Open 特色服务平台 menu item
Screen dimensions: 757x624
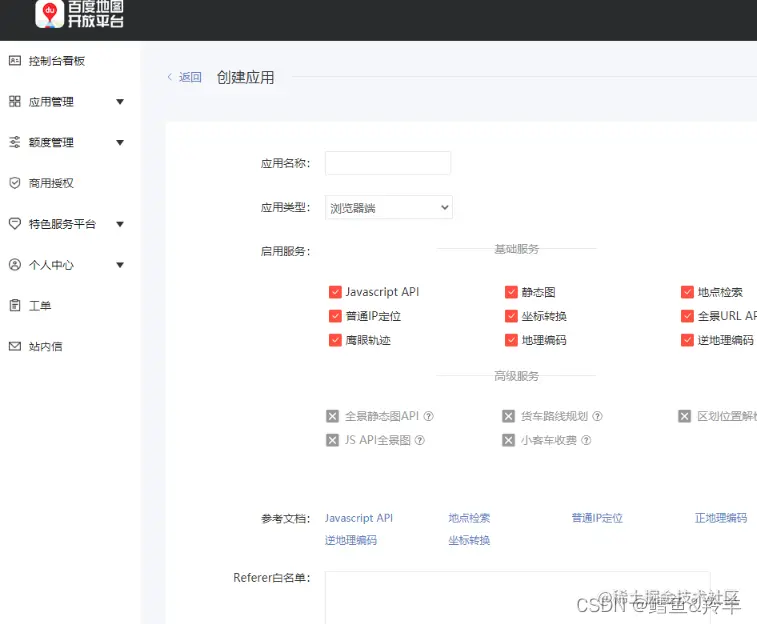62,224
